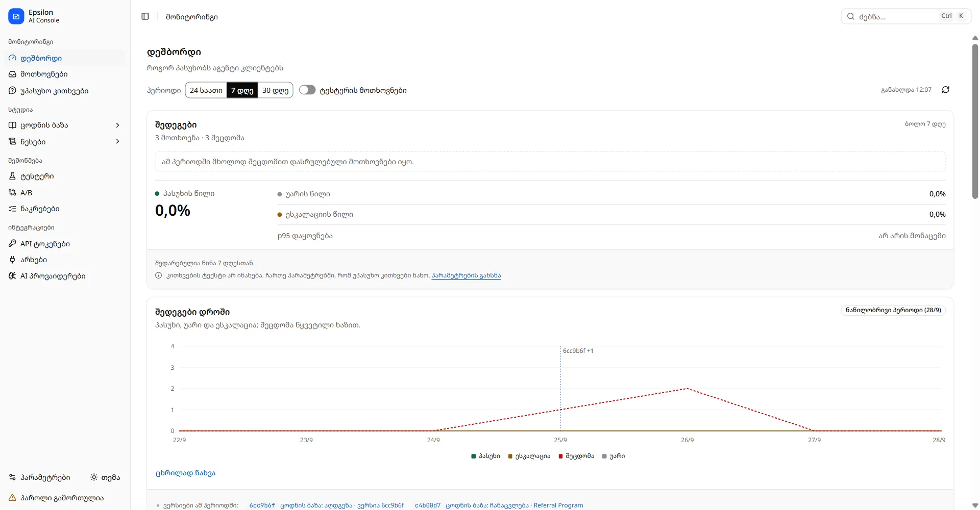Open ცოდნის ბაზა: ჩანაცვლება Referral Program link
The height and width of the screenshot is (510, 980).
pyautogui.click(x=514, y=505)
